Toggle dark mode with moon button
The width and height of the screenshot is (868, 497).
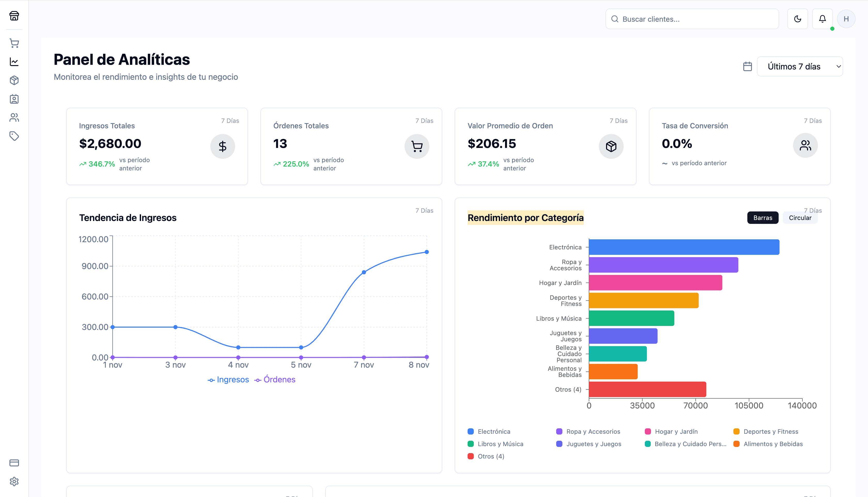797,19
